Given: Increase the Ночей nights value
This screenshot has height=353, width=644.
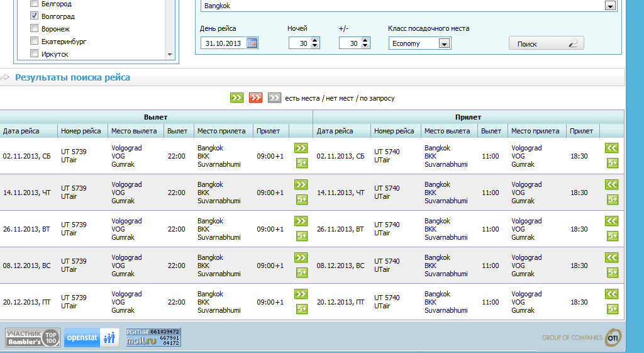Looking at the screenshot, I should tap(315, 40).
